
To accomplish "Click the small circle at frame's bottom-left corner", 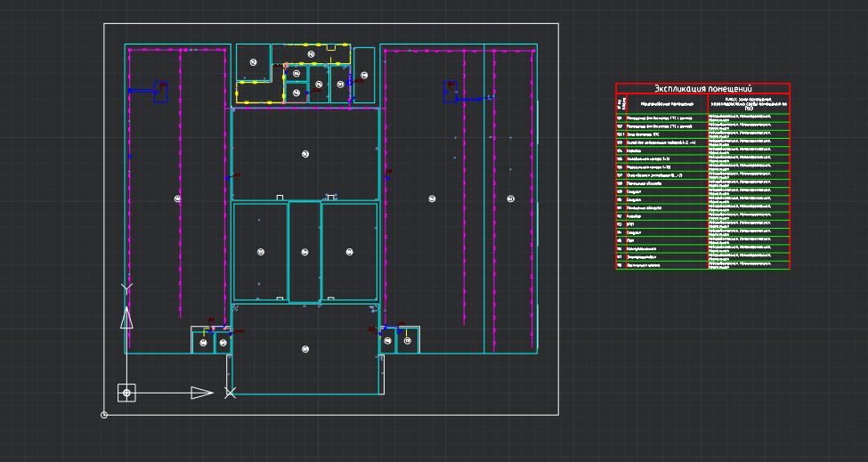I will point(104,415).
